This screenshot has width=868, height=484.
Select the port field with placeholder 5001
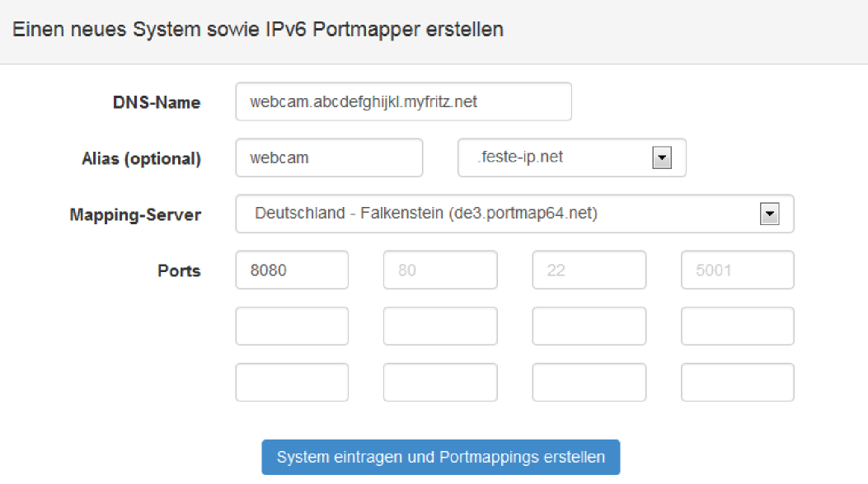736,270
